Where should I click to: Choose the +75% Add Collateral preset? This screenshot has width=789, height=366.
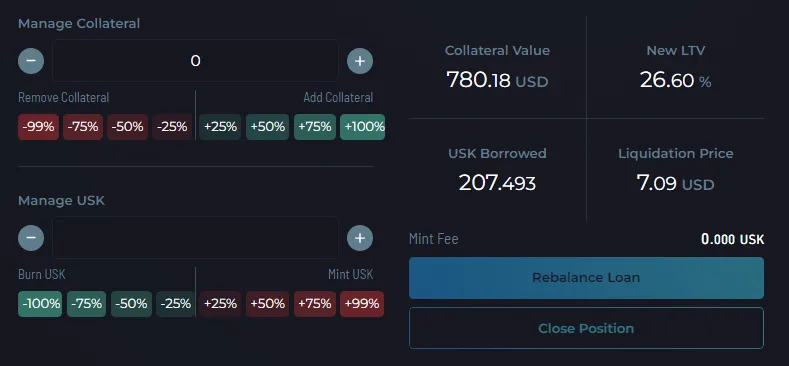pos(314,127)
